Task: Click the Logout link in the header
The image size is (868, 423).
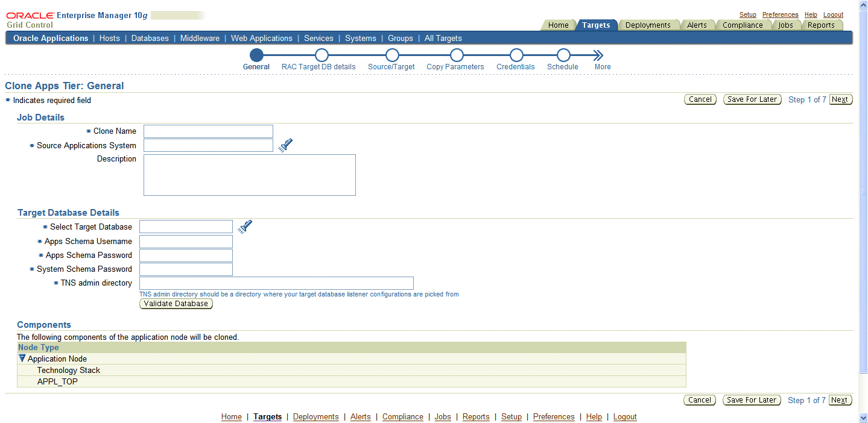Action: (x=834, y=14)
